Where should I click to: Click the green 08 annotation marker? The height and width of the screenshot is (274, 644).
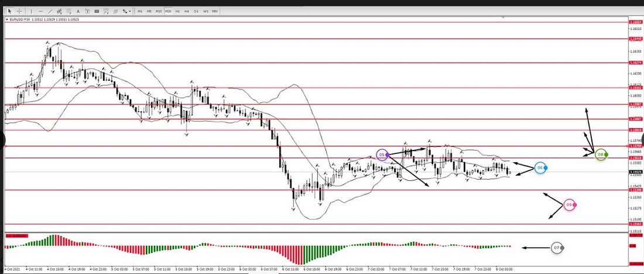click(600, 155)
